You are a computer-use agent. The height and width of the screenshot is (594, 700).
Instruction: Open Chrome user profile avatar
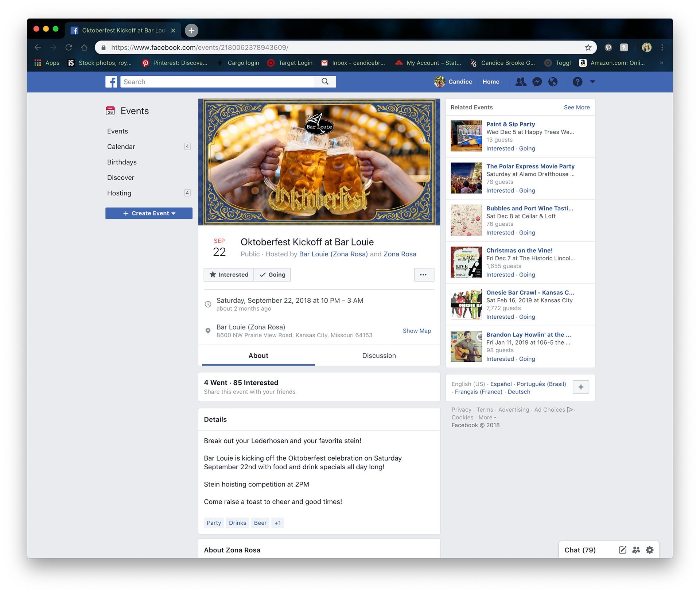(647, 47)
